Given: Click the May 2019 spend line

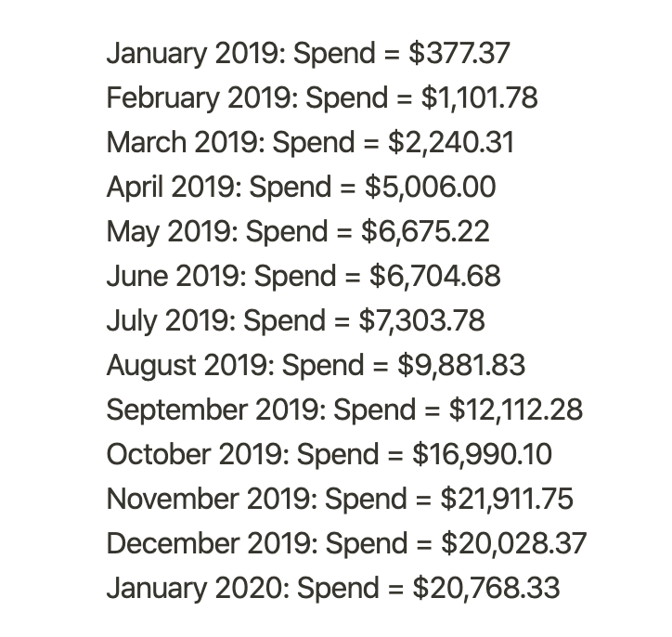Looking at the screenshot, I should 298,232.
